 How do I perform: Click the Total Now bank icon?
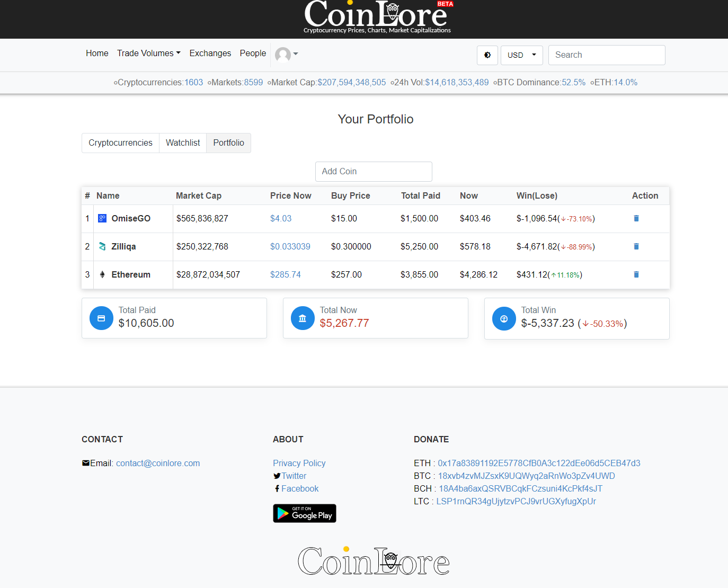(x=303, y=318)
